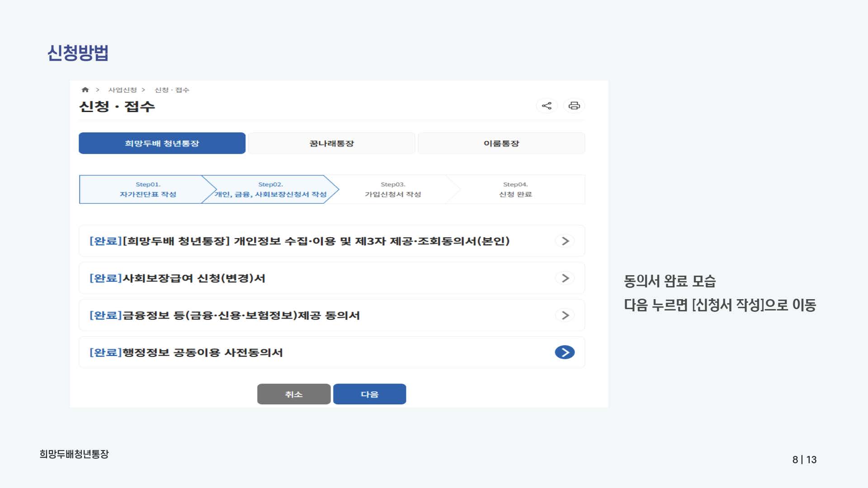Viewport: 868px width, 488px height.
Task: Expand the 사회보장급여 신청(변경)서 item
Action: (564, 278)
